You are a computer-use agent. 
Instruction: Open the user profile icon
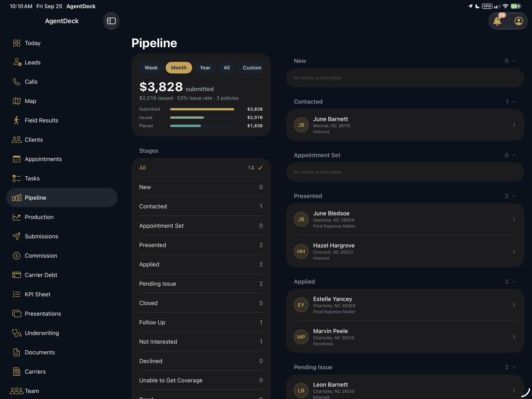click(518, 21)
